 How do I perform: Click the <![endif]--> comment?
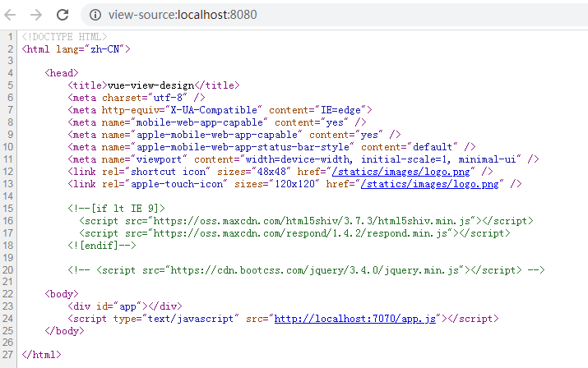coord(102,246)
